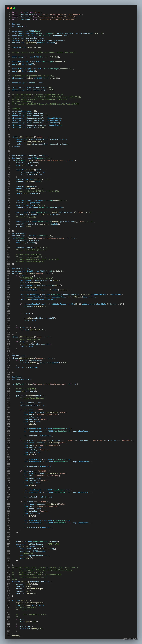Click the green maximize window dot

click(14, 8)
